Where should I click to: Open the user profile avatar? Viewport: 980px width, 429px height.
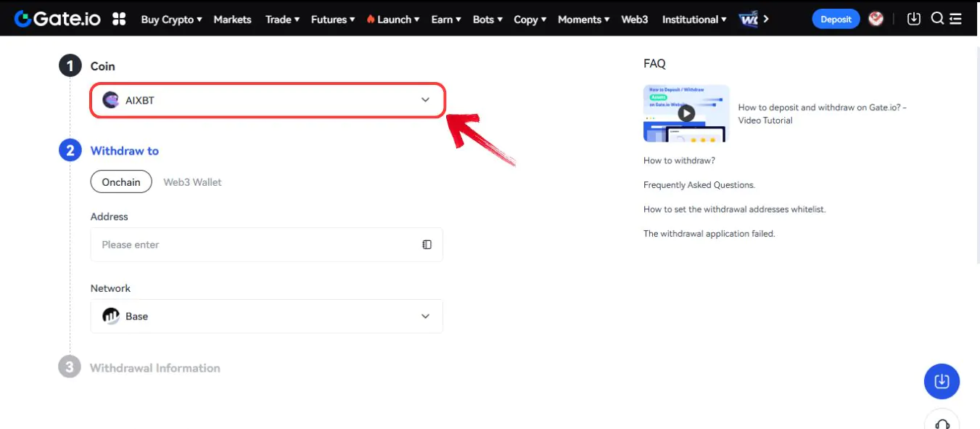click(x=876, y=19)
